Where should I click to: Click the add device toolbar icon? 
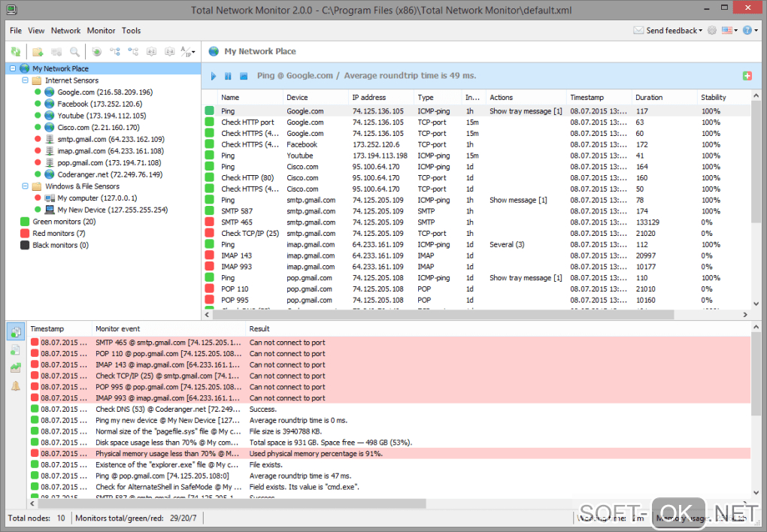pyautogui.click(x=56, y=51)
